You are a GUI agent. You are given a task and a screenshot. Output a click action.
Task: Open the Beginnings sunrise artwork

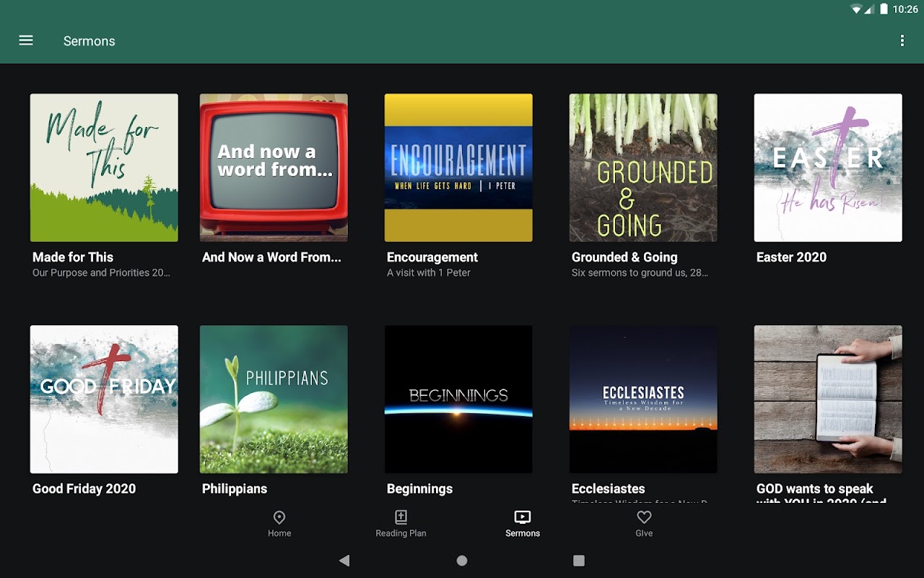[458, 400]
